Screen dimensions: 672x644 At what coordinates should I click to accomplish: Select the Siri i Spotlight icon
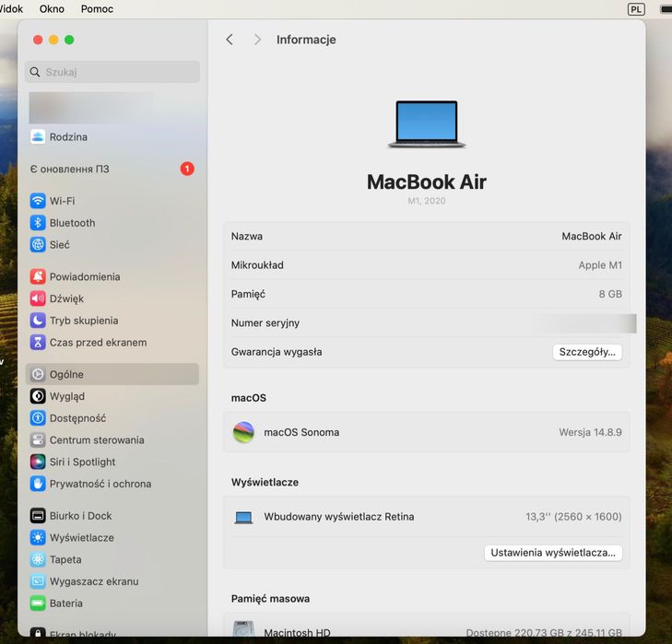[x=38, y=462]
